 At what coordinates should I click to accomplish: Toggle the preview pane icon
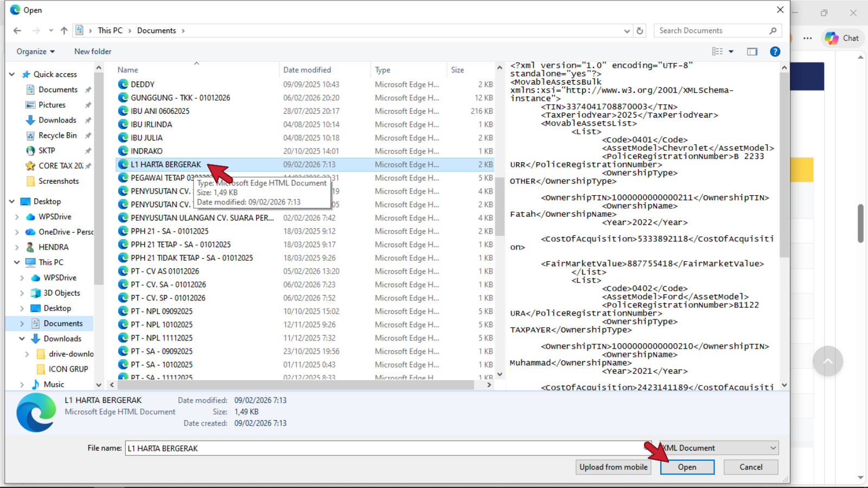pos(752,52)
